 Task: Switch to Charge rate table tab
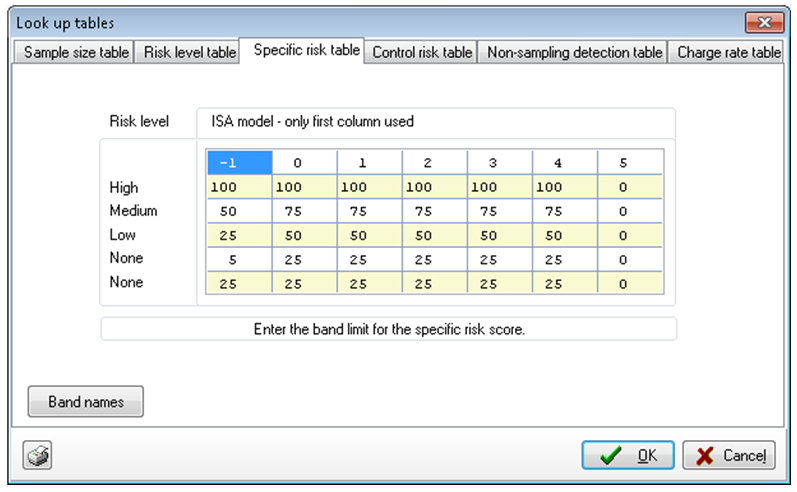tap(728, 52)
